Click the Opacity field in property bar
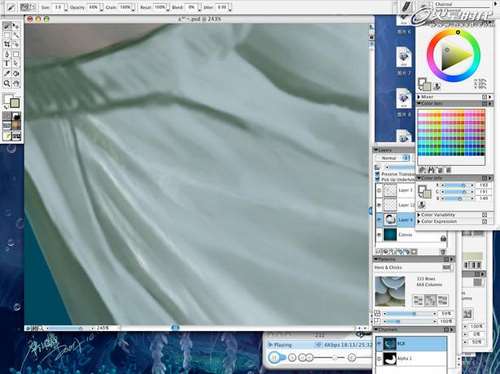500x374 pixels. [93, 7]
